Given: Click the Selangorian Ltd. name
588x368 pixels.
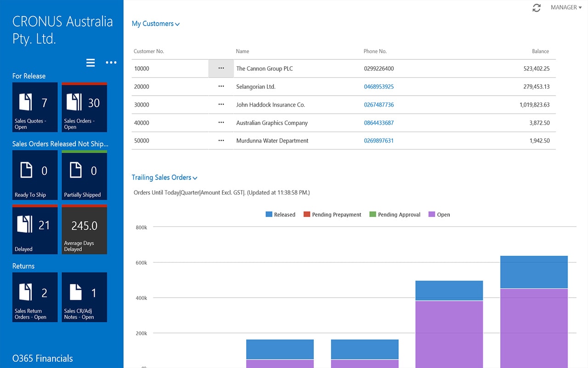Looking at the screenshot, I should click(x=256, y=87).
